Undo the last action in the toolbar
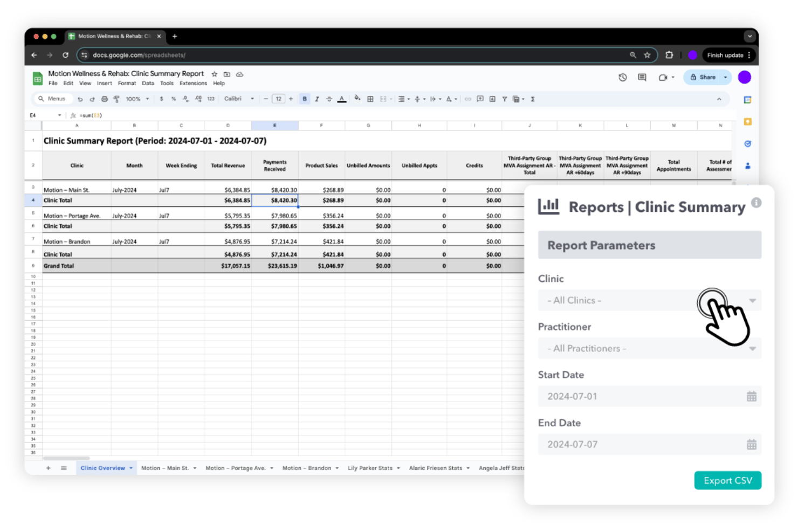 [80, 99]
